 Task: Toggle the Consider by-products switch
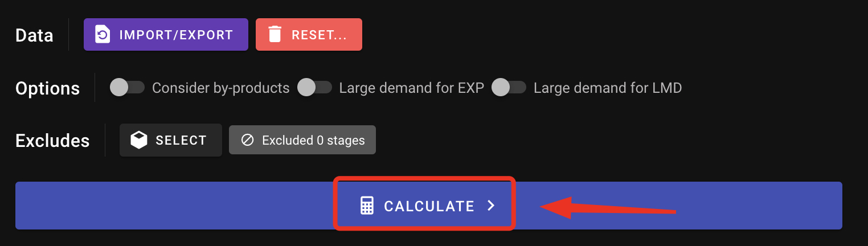click(x=127, y=88)
